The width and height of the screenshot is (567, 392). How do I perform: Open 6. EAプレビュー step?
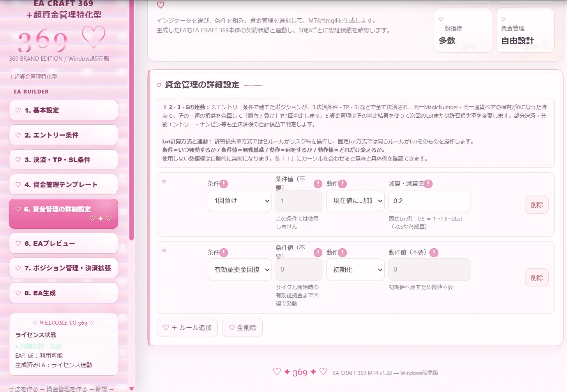click(x=64, y=244)
